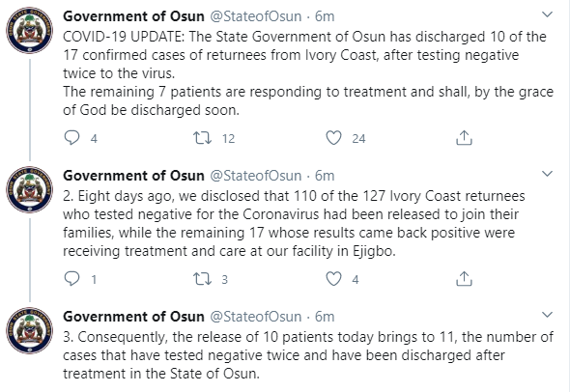The image size is (570, 392).
Task: Expand the second tweet's chevron options
Action: [547, 174]
